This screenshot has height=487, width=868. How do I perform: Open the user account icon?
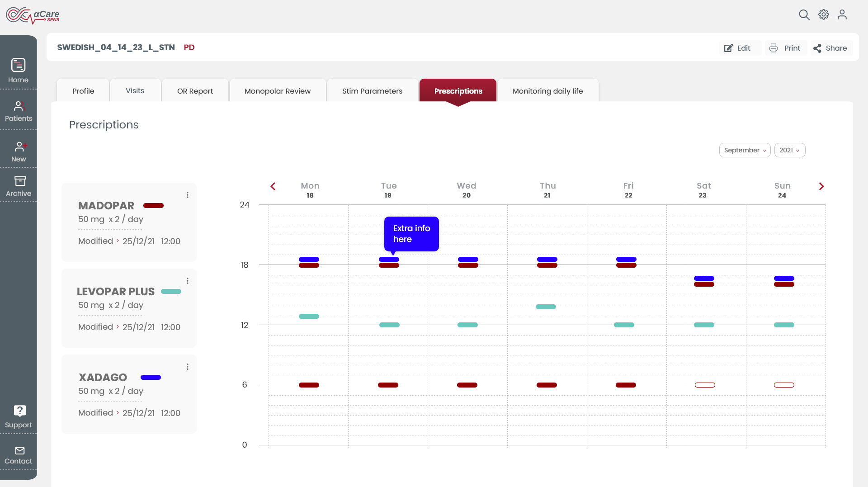click(x=842, y=14)
